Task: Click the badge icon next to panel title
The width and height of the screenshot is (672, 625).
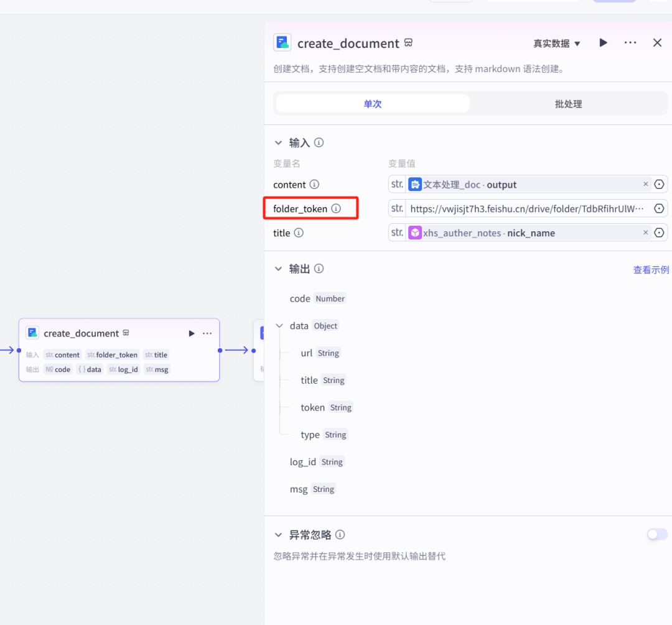Action: click(408, 42)
